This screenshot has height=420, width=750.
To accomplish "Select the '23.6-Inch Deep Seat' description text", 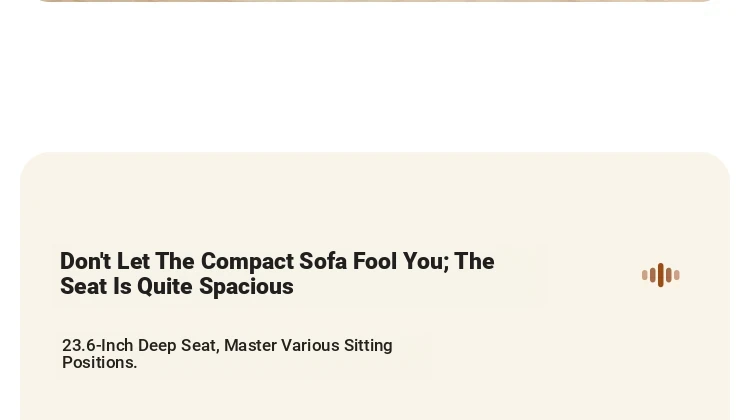I will pyautogui.click(x=227, y=354).
